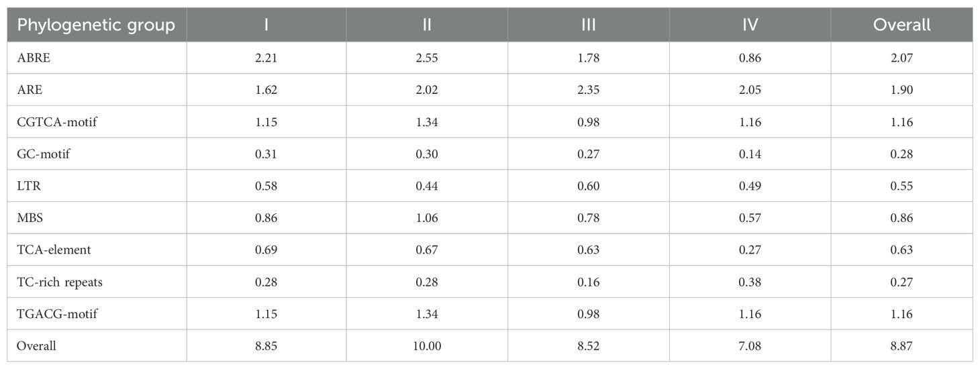The width and height of the screenshot is (980, 369).
Task: Select the 10.00 value in the Overall row
Action: coord(427,346)
